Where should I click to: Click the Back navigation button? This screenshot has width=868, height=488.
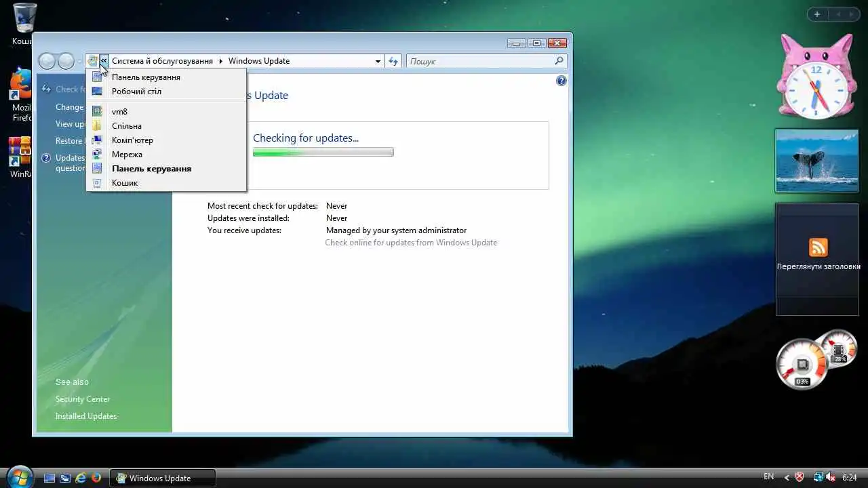coord(47,61)
